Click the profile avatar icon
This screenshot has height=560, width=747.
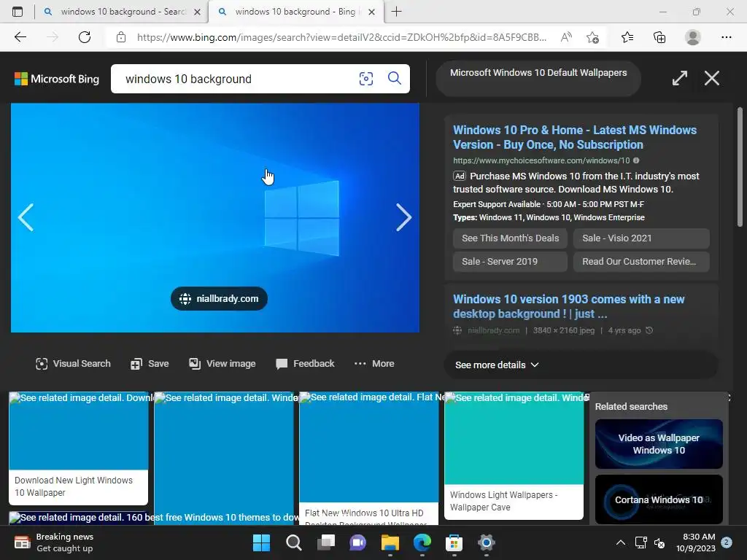pyautogui.click(x=692, y=37)
